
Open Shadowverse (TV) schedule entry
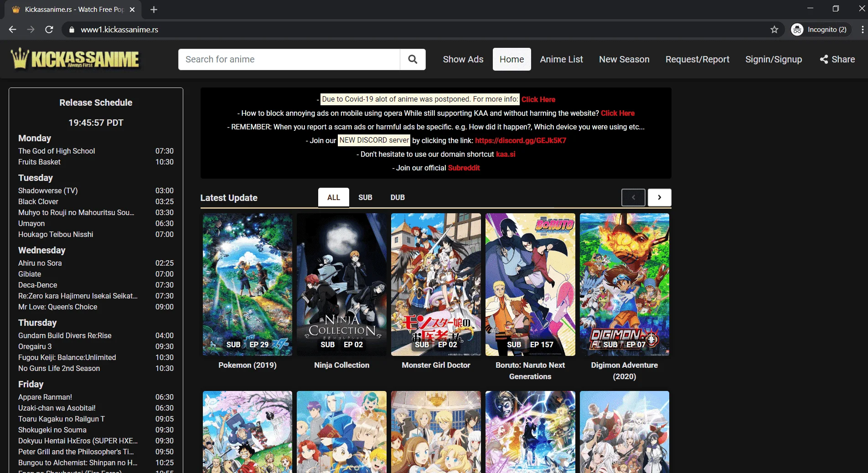48,190
